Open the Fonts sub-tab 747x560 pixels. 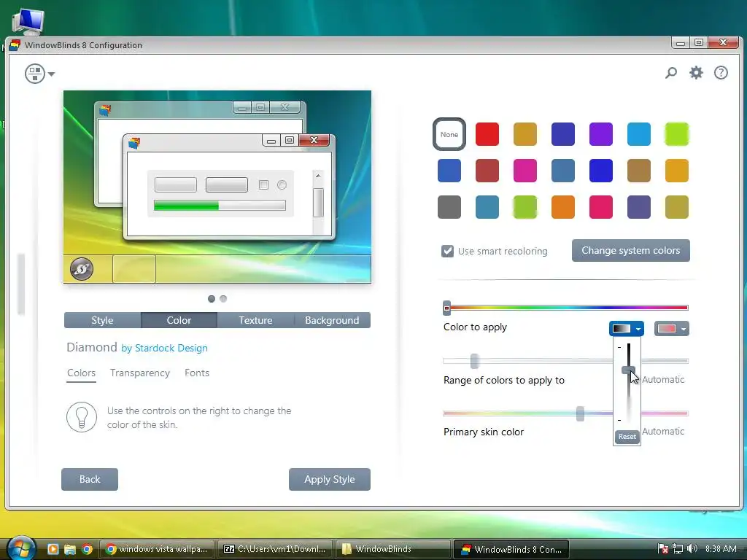(x=197, y=373)
